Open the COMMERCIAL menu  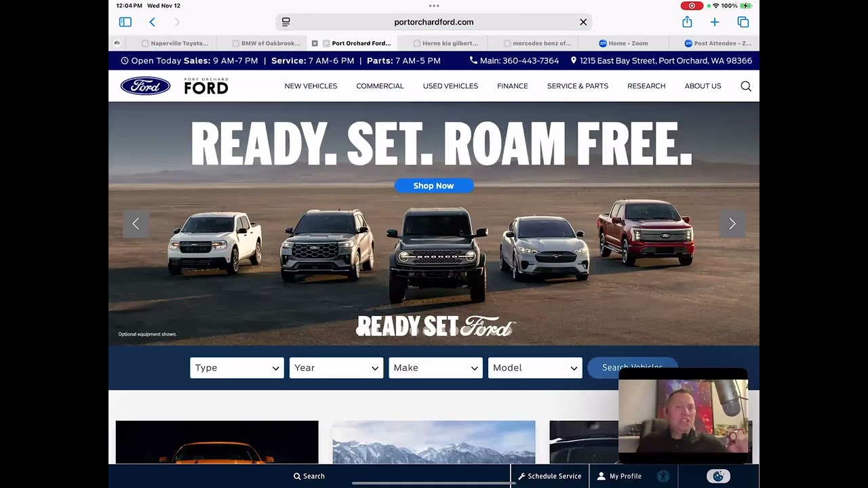pos(380,86)
